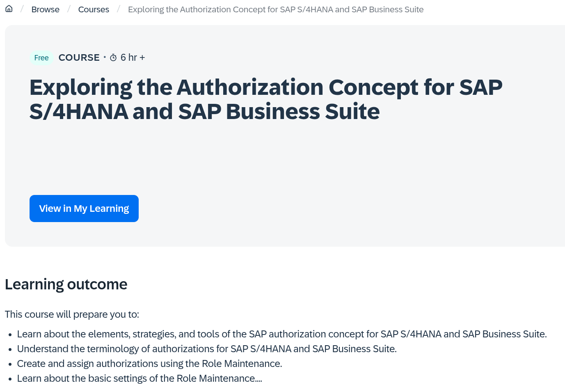Click the slash between Browse and Courses
This screenshot has width=565, height=392.
69,9
